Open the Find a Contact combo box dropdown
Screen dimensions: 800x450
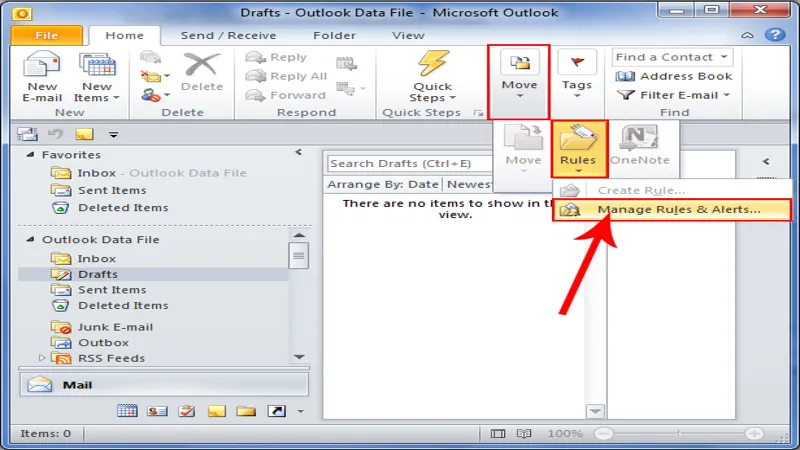pos(724,57)
